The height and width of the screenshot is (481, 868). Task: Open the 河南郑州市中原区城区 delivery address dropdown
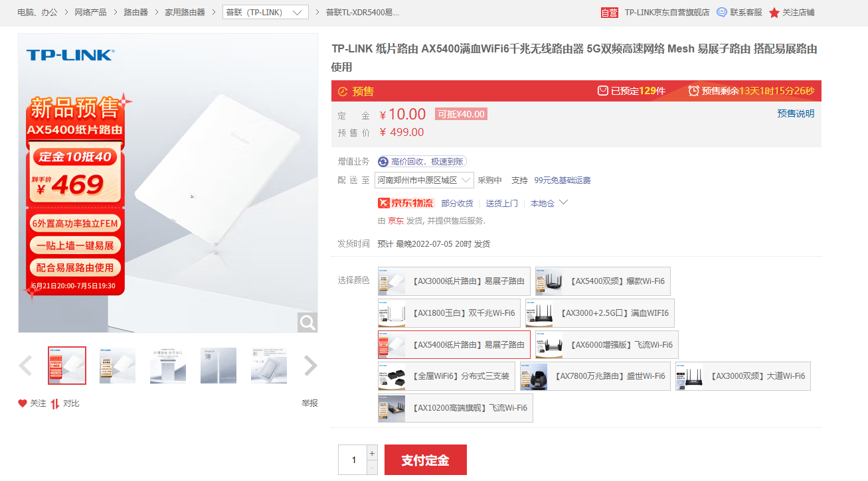coord(424,180)
